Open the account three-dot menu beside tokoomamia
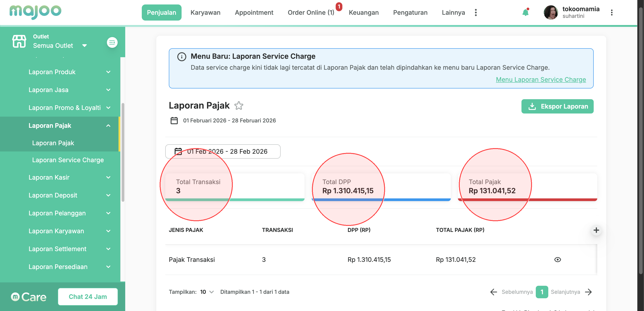Screen dimensions: 644x311 click(x=612, y=13)
